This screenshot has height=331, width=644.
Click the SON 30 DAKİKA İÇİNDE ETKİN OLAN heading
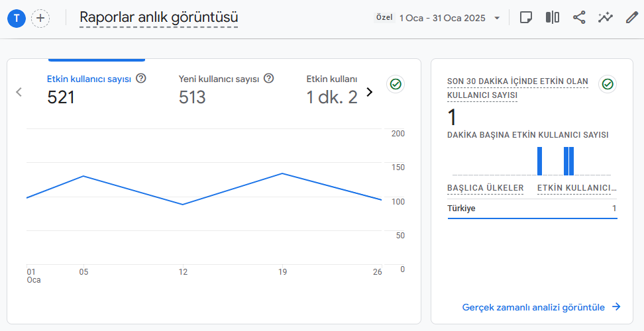[x=517, y=81]
